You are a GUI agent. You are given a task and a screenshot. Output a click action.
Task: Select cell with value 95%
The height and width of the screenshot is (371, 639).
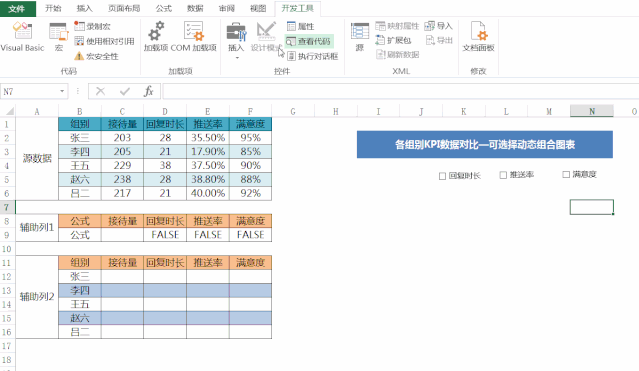(x=250, y=138)
